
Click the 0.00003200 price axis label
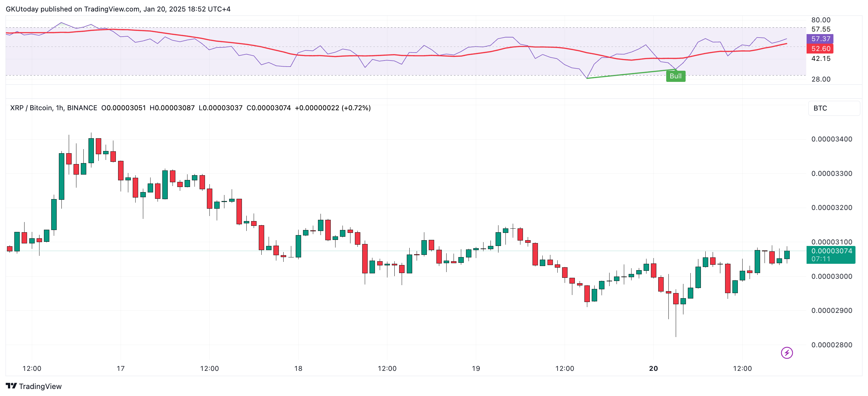tap(831, 208)
